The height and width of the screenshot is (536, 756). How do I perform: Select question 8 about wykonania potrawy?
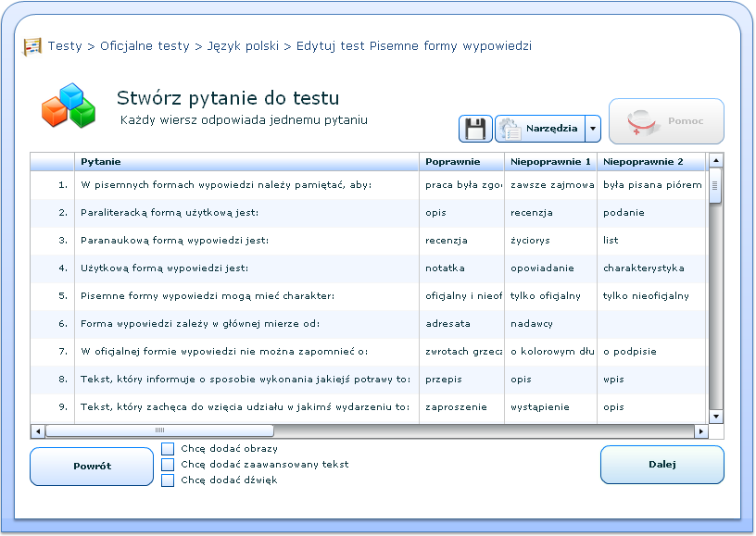246,380
